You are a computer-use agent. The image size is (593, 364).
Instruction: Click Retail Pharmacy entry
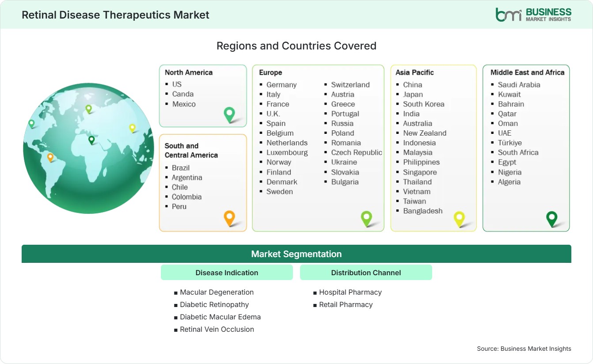(346, 304)
